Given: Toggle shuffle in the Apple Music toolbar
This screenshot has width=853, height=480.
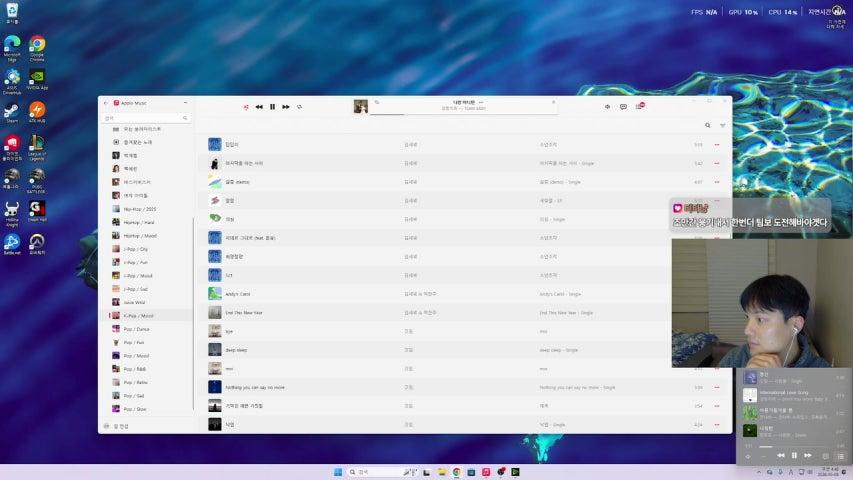Looking at the screenshot, I should [x=246, y=106].
